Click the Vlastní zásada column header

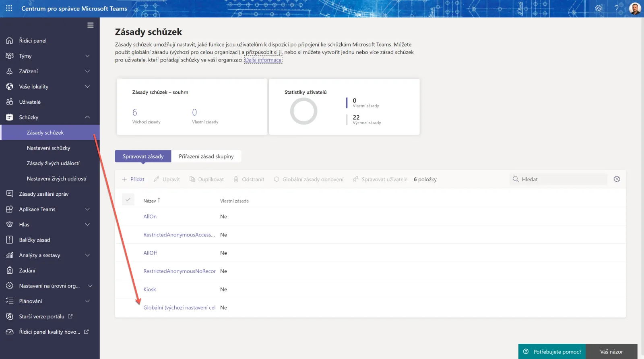(x=234, y=201)
